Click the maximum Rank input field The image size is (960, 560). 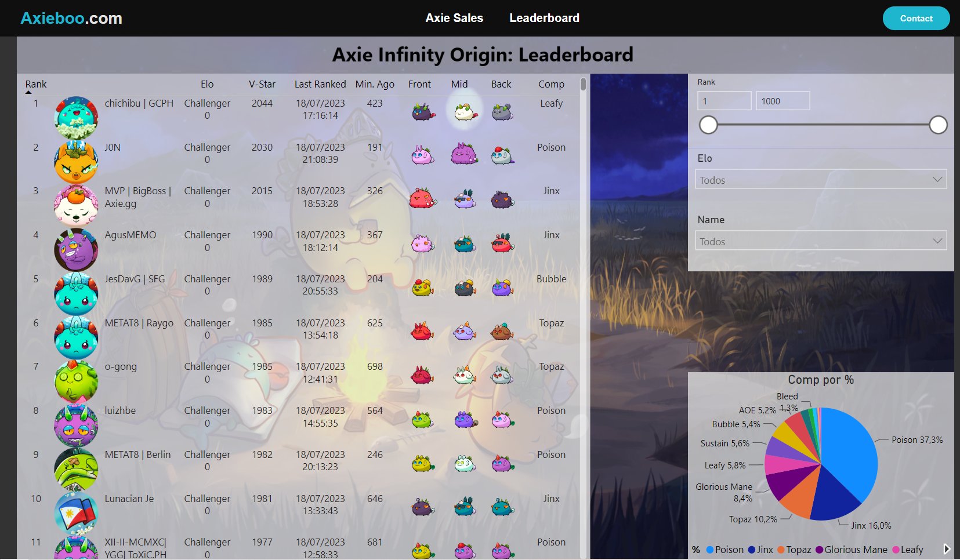tap(783, 101)
